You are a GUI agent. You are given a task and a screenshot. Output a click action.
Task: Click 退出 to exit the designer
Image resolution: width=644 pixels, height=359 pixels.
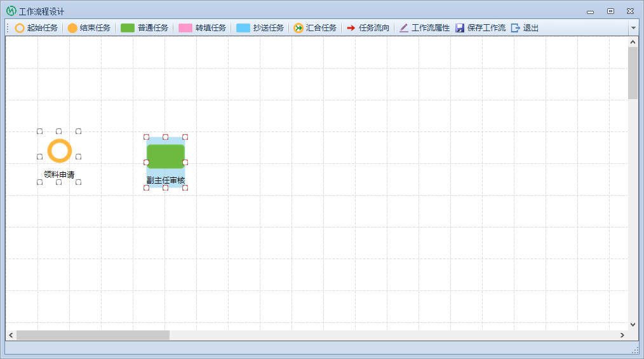[x=525, y=28]
